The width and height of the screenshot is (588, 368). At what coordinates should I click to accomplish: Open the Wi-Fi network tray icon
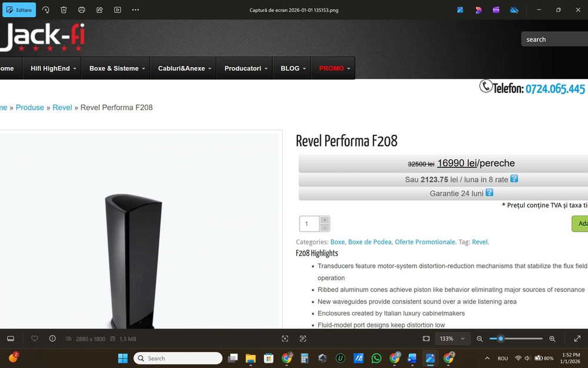[518, 358]
